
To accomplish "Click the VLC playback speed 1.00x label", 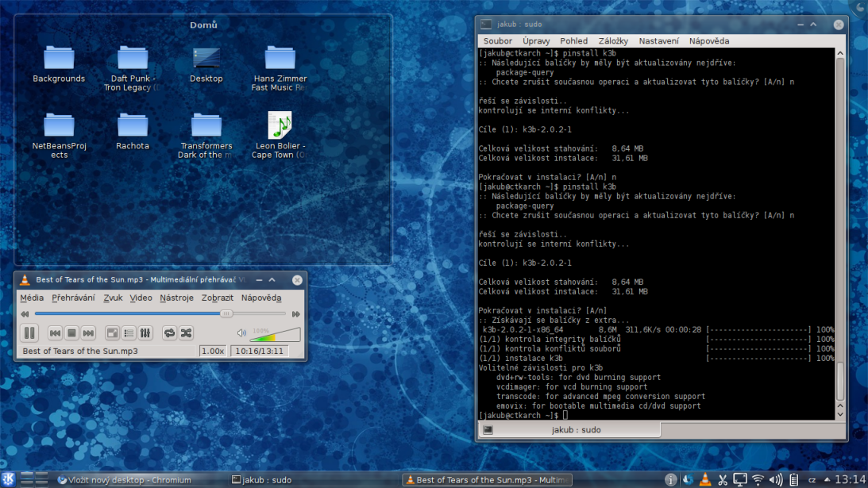I will click(212, 351).
